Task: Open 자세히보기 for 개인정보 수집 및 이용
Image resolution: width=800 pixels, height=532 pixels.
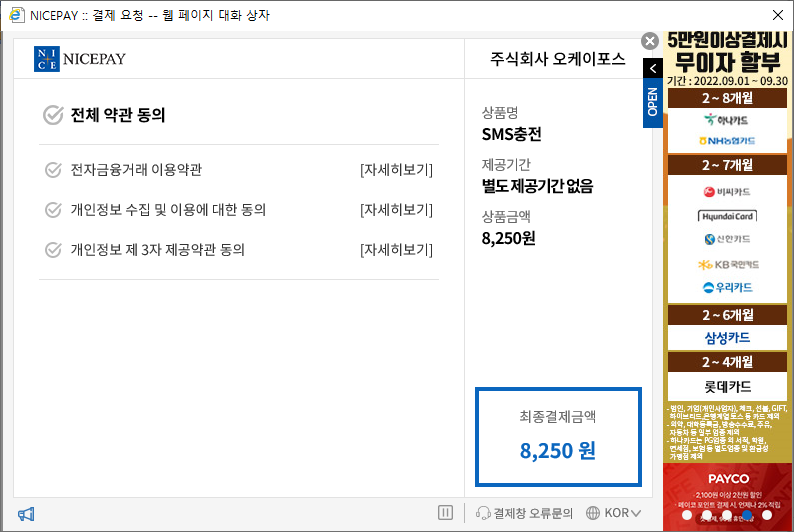Action: [x=396, y=210]
